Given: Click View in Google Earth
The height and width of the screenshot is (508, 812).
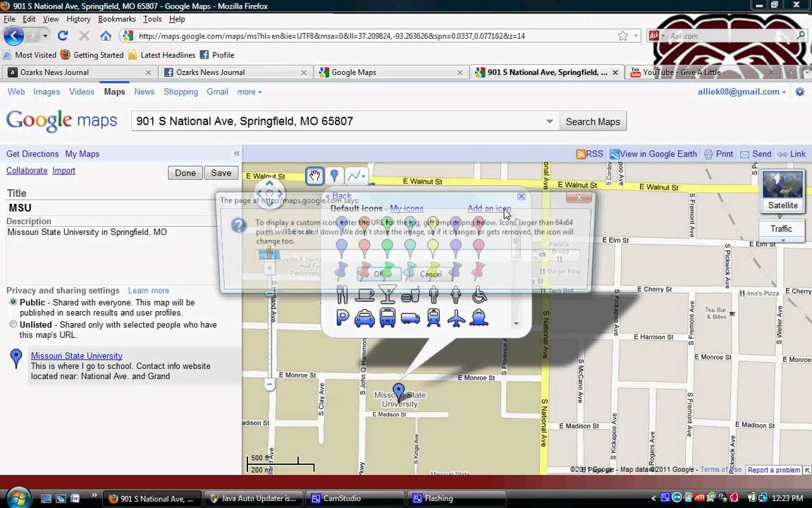Looking at the screenshot, I should pos(653,154).
